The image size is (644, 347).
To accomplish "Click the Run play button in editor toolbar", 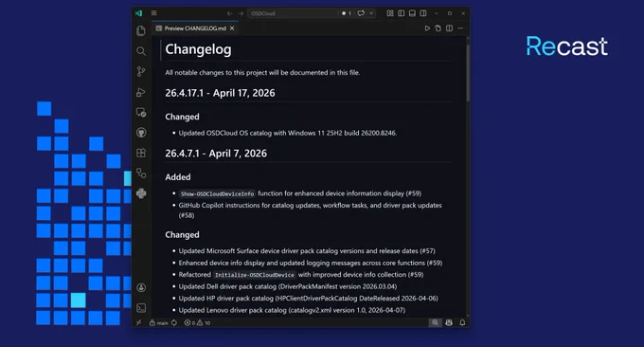I will (427, 28).
